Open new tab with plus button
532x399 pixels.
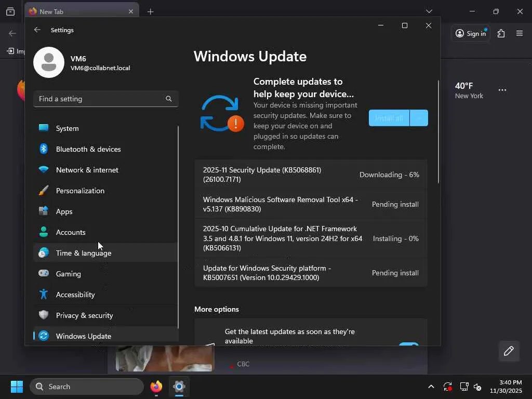(150, 11)
